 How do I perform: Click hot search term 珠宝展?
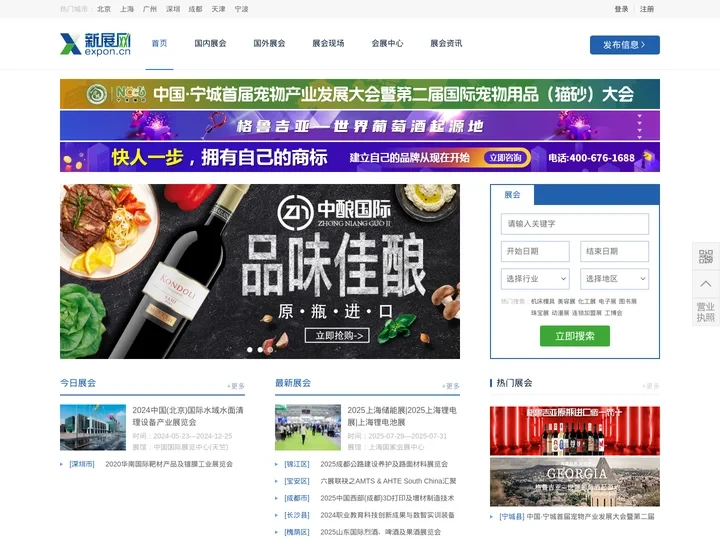(540, 313)
